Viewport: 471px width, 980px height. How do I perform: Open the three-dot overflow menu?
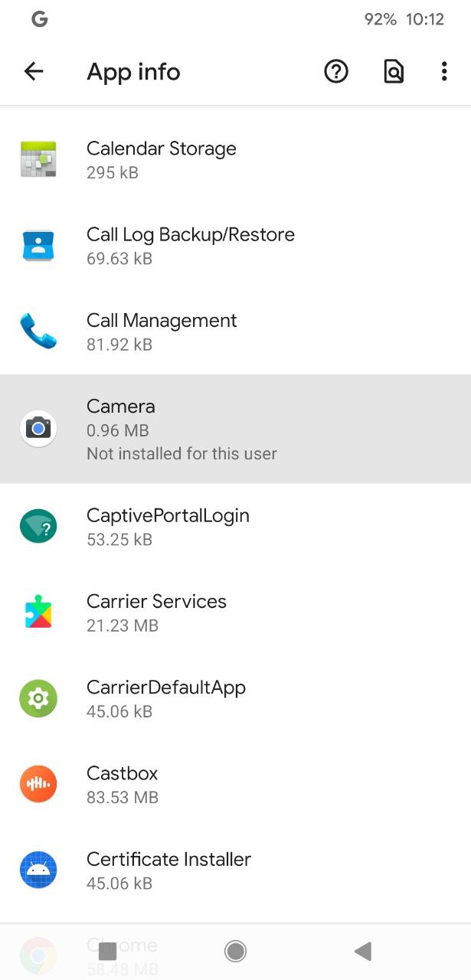pyautogui.click(x=444, y=72)
